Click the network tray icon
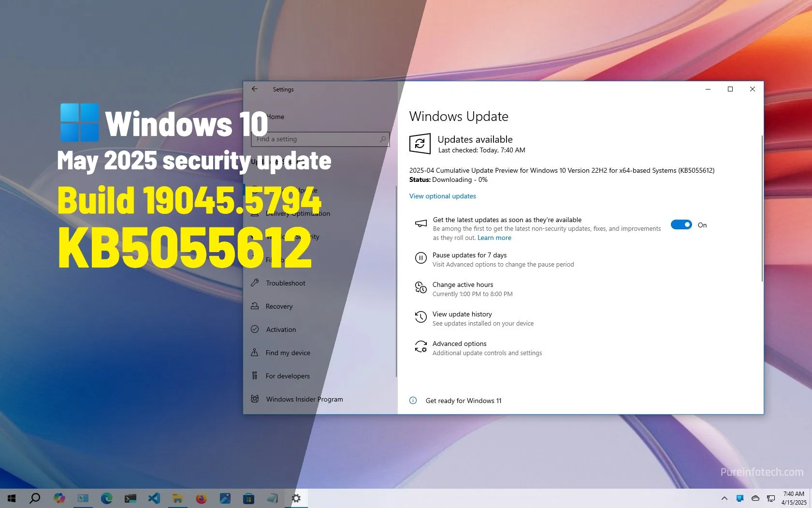The width and height of the screenshot is (812, 508). tap(771, 498)
